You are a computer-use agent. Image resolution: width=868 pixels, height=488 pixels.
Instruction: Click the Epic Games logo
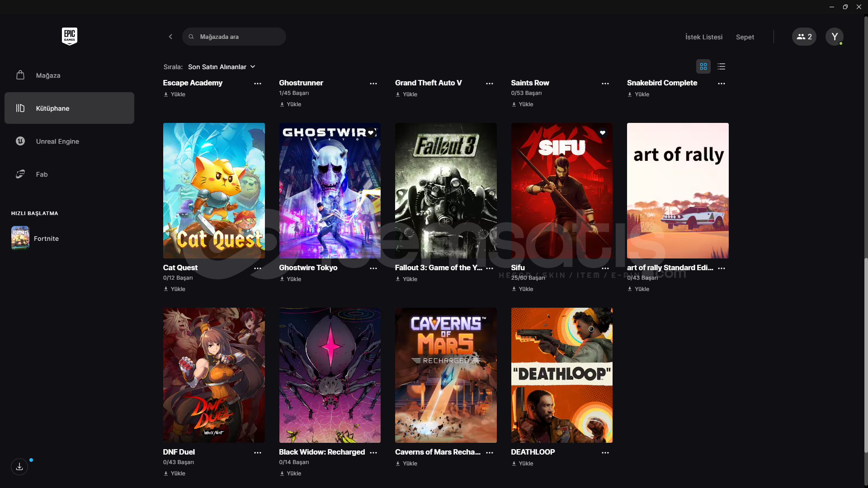[70, 36]
